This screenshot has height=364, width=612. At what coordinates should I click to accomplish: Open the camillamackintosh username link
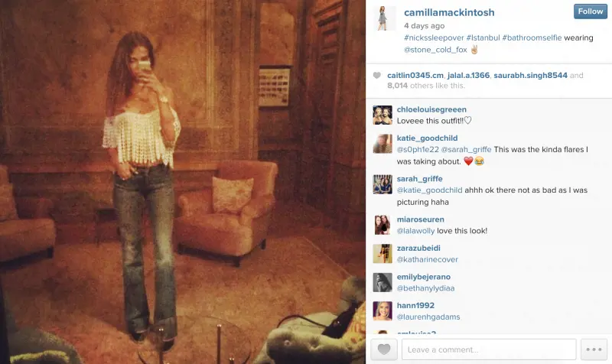(x=449, y=12)
